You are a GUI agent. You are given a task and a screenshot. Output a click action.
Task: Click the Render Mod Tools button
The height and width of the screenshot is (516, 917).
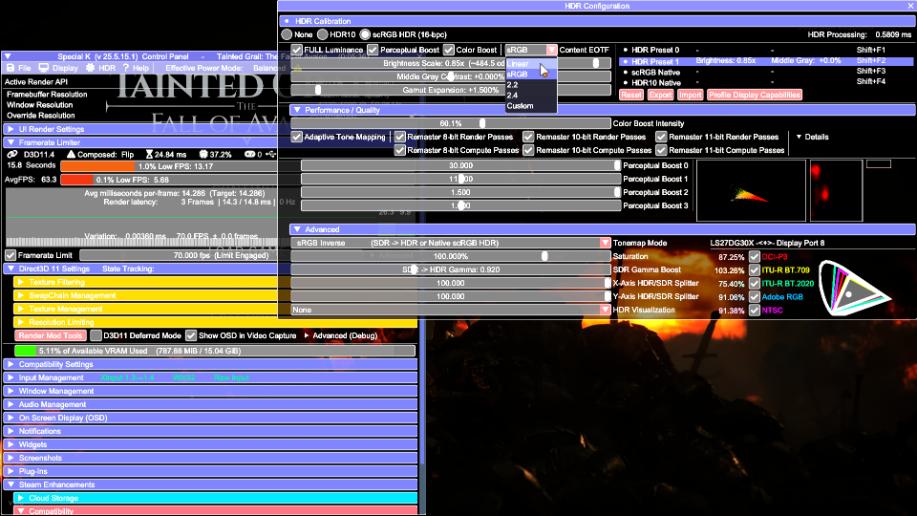50,336
